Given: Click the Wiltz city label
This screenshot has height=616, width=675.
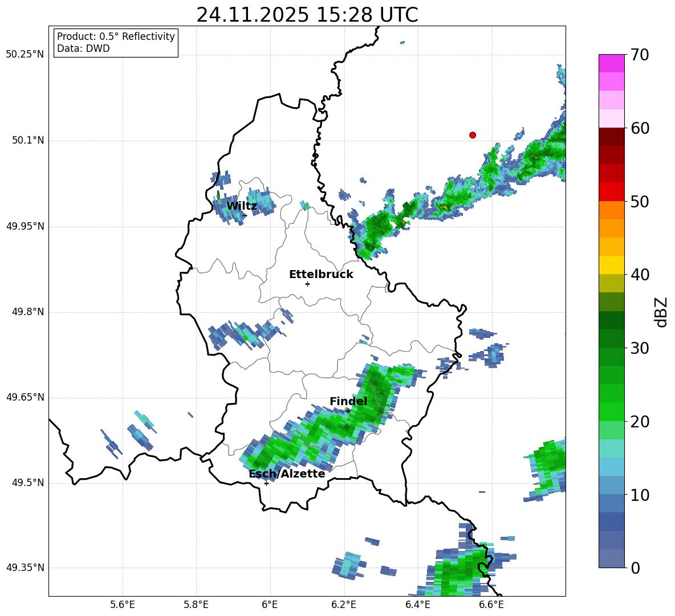Looking at the screenshot, I should click(x=242, y=206).
